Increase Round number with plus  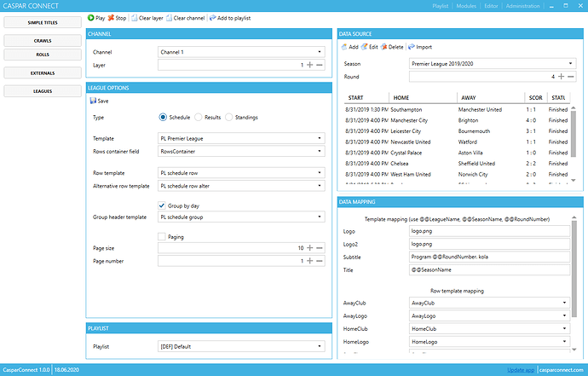point(561,77)
